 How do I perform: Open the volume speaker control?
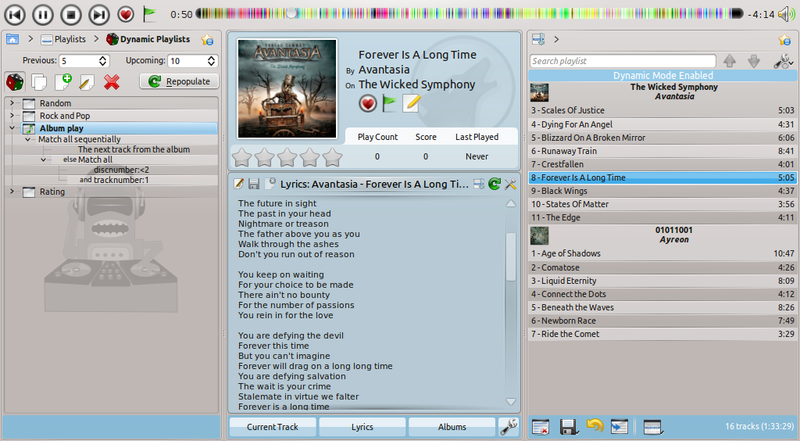coord(786,14)
